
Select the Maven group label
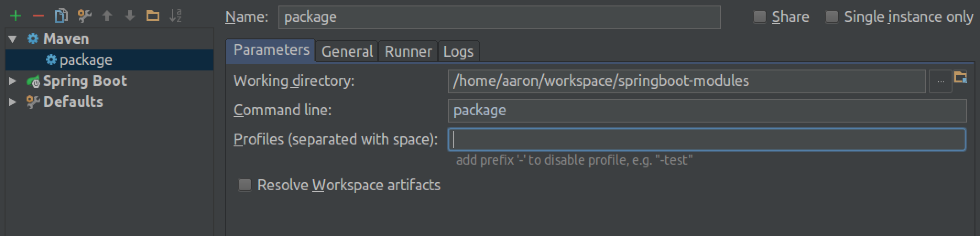[x=66, y=39]
